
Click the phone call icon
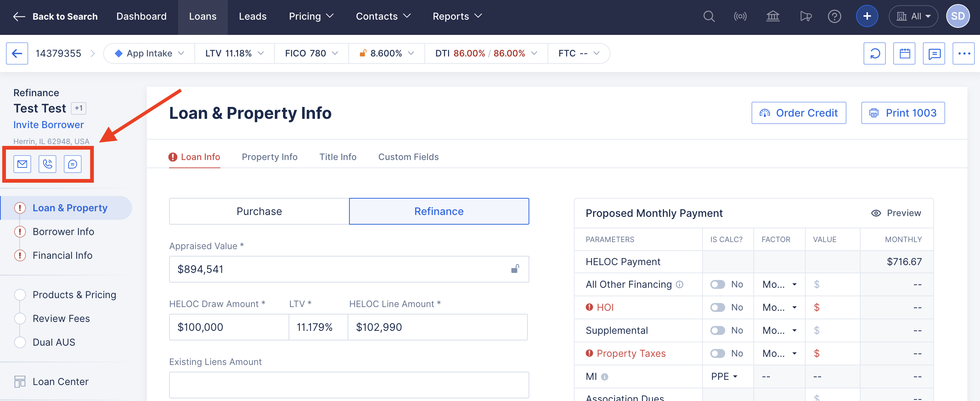pyautogui.click(x=47, y=164)
